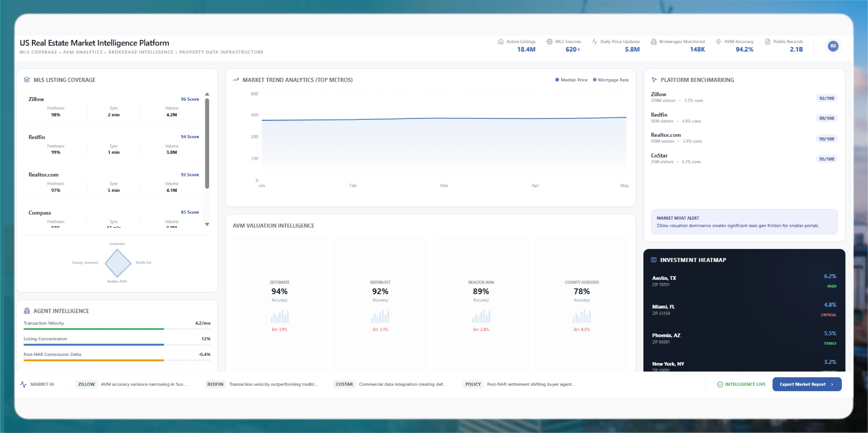Click the MLS list scroll-up arrow
The width and height of the screenshot is (868, 433).
pos(207,94)
